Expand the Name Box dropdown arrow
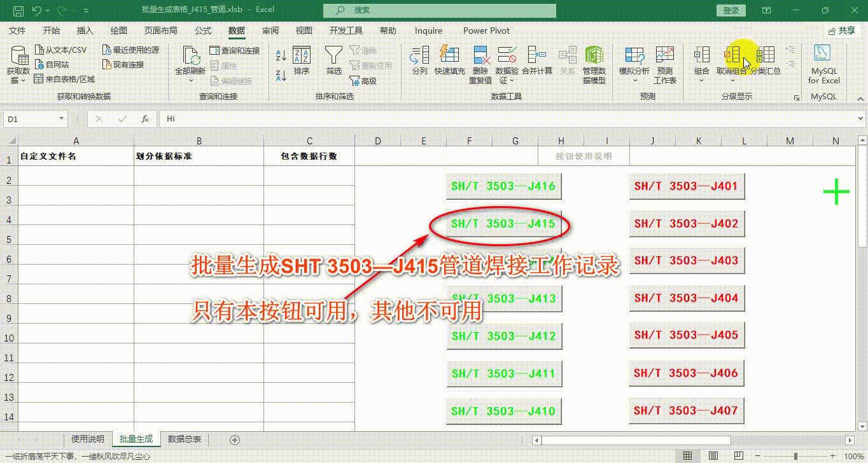The height and width of the screenshot is (463, 868). point(62,119)
